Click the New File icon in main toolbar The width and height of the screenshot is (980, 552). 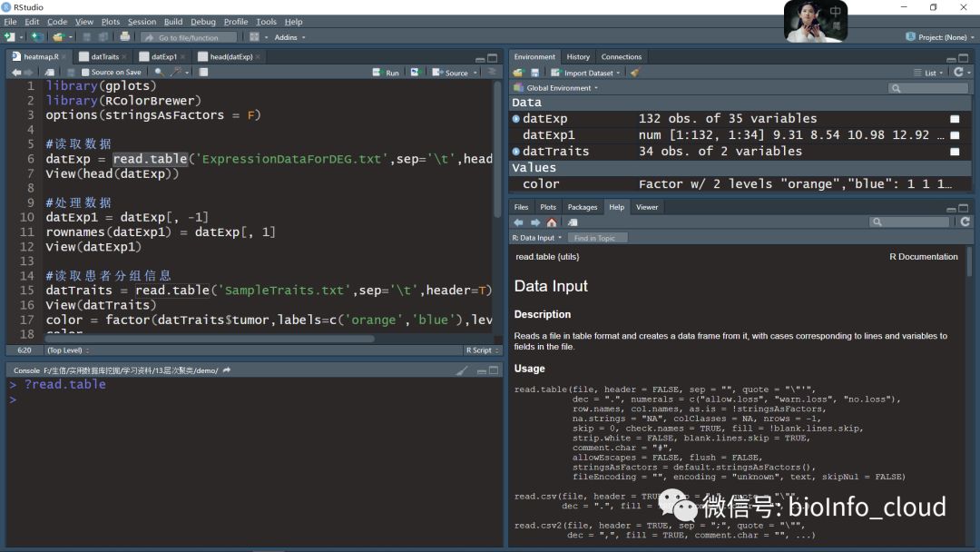click(9, 37)
